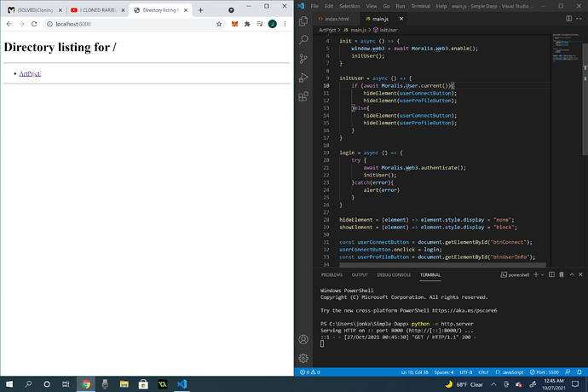588x392 pixels.
Task: Add a new terminal with plus icon
Action: click(x=536, y=274)
